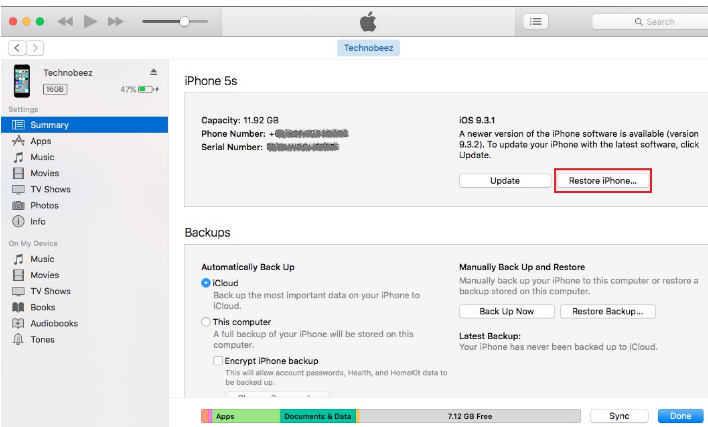The width and height of the screenshot is (708, 427).
Task: Adjust the volume slider knob
Action: click(184, 21)
